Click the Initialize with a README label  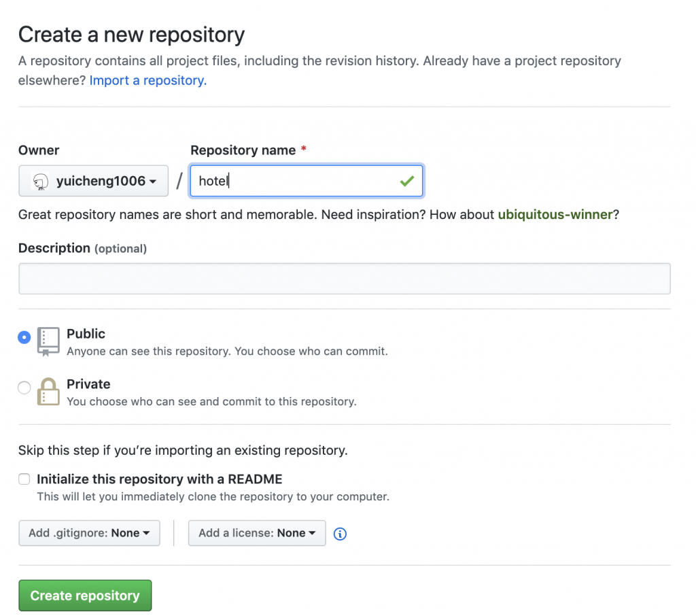(x=159, y=479)
